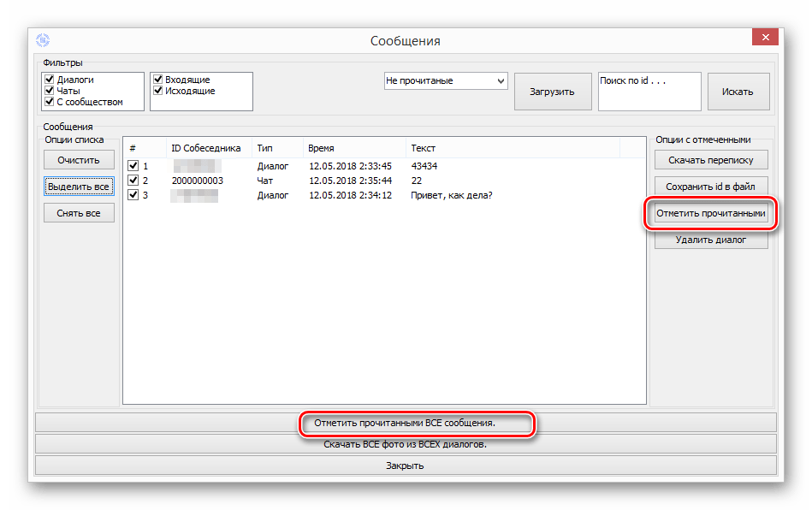Toggle the С сообществом checkbox
The image size is (812, 510).
pos(50,102)
